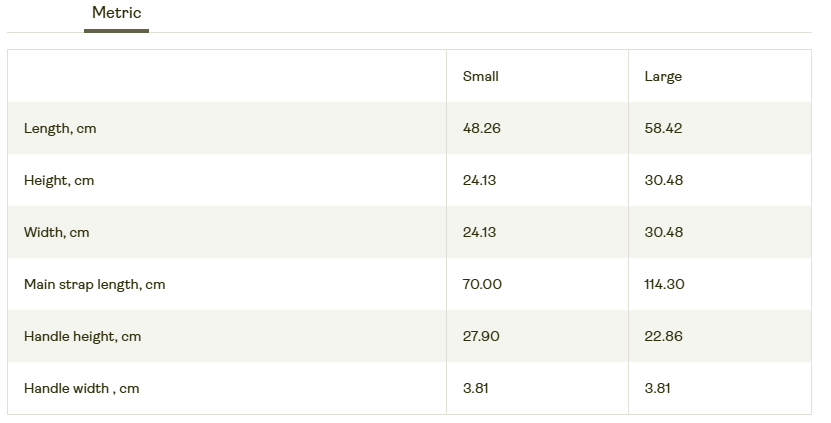Click the Large length value 58.42
Screen dimensions: 831x423
[663, 129]
